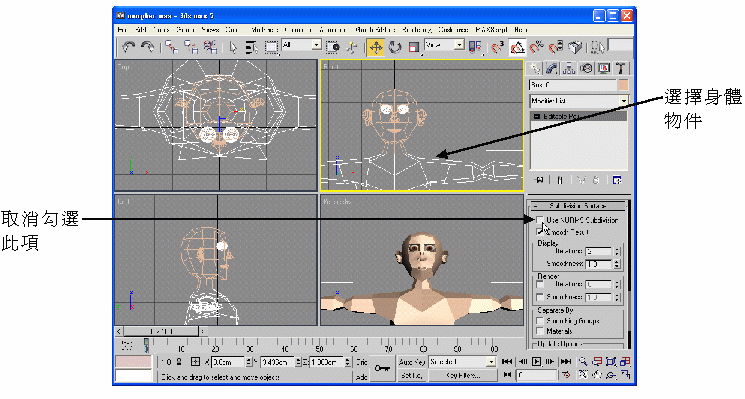745x399 pixels.
Task: Activate the Select and Scale tool
Action: 414,47
